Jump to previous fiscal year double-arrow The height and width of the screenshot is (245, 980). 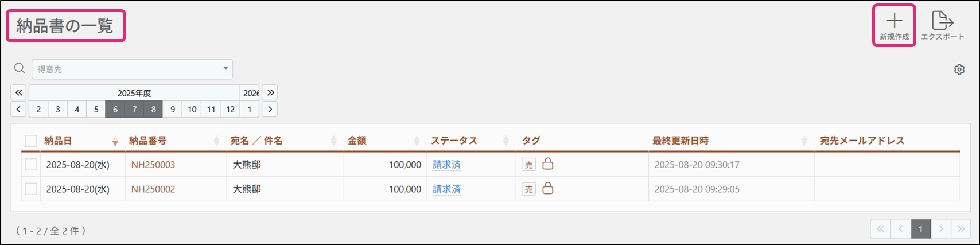[x=18, y=92]
